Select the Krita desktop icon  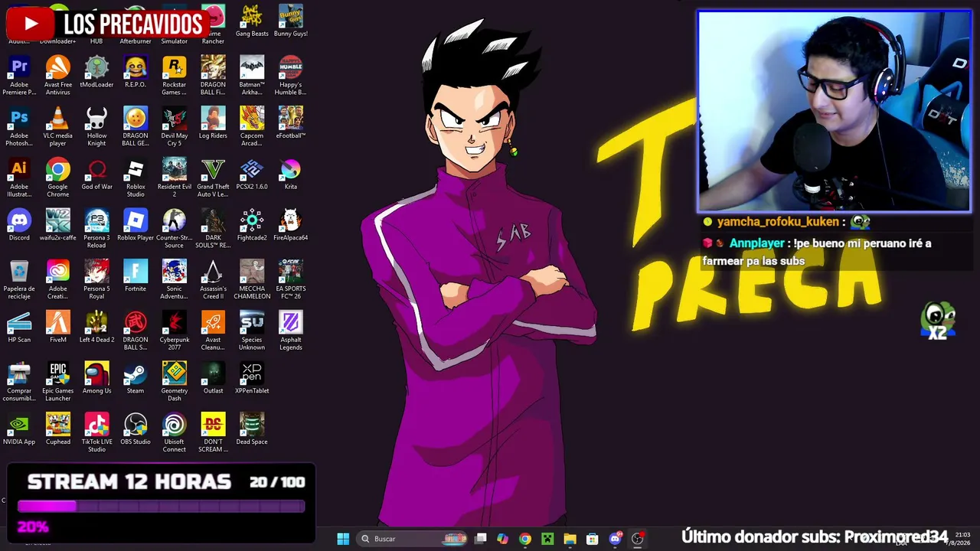tap(291, 174)
